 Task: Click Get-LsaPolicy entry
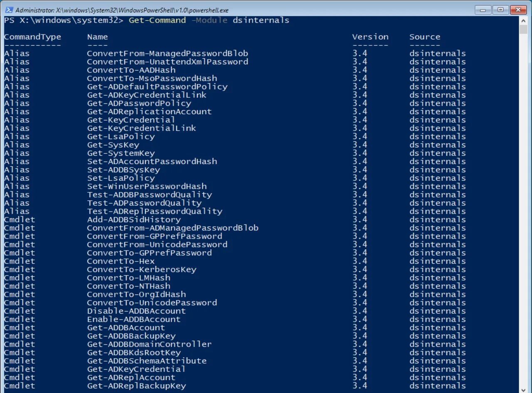[x=121, y=137]
